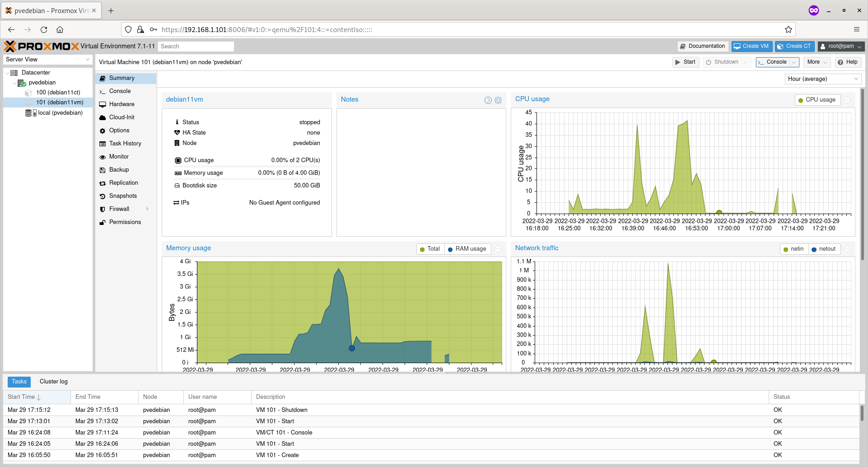
Task: Click the Create VM button
Action: 751,47
